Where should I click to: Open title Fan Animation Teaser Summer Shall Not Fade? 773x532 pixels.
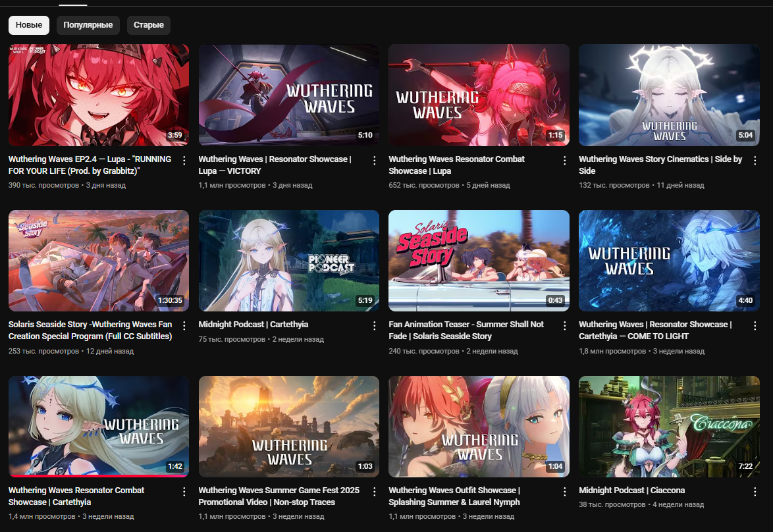point(466,331)
